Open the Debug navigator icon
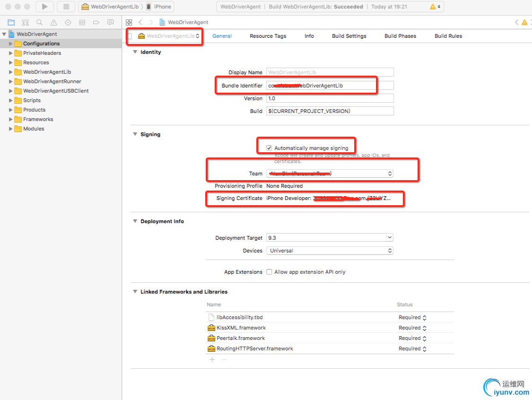532x400 pixels. [x=82, y=22]
